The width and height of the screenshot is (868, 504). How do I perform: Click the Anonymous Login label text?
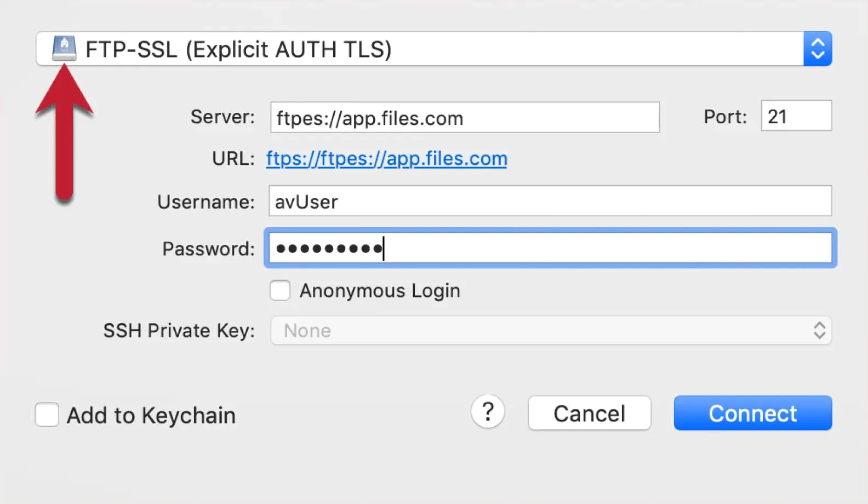[x=380, y=291]
